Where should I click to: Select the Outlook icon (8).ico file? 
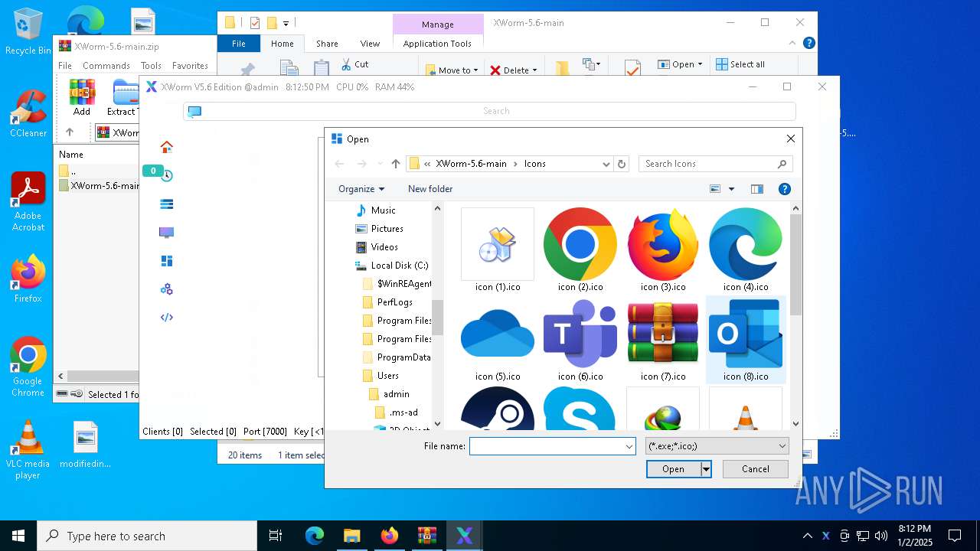[746, 340]
